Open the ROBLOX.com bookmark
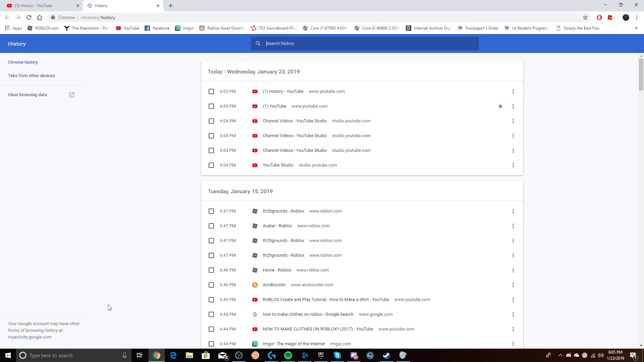 [43, 28]
